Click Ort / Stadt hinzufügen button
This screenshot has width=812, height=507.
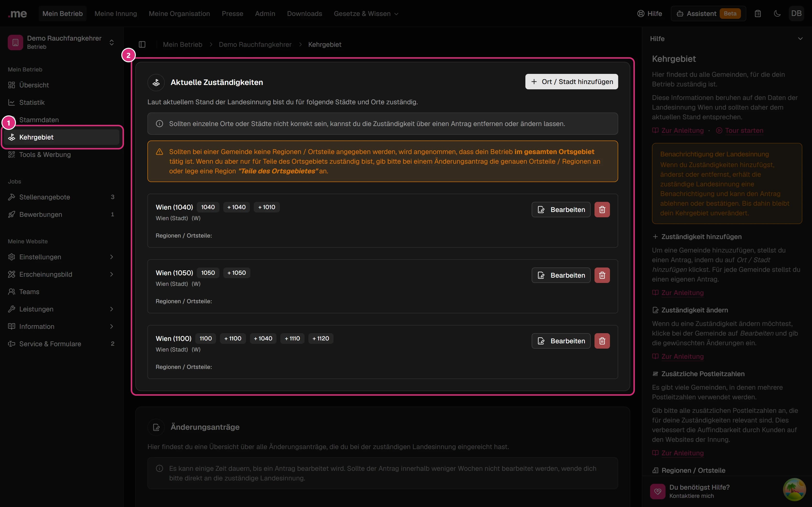(571, 82)
